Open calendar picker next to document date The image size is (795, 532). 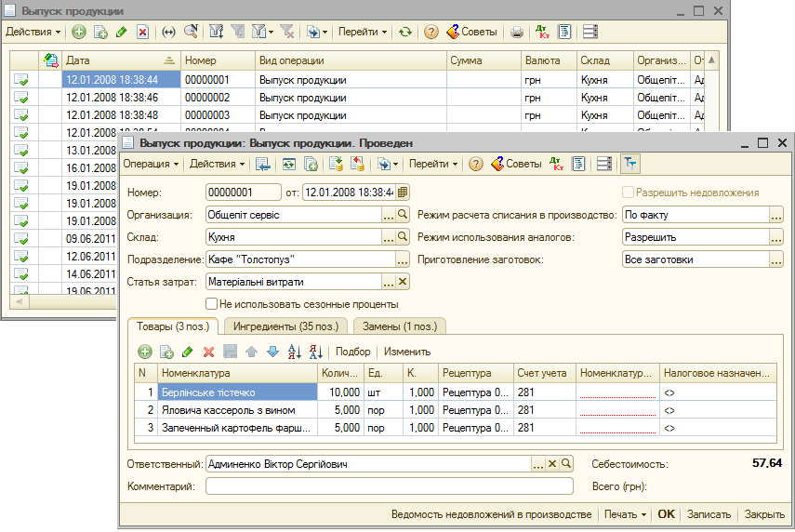click(x=403, y=193)
